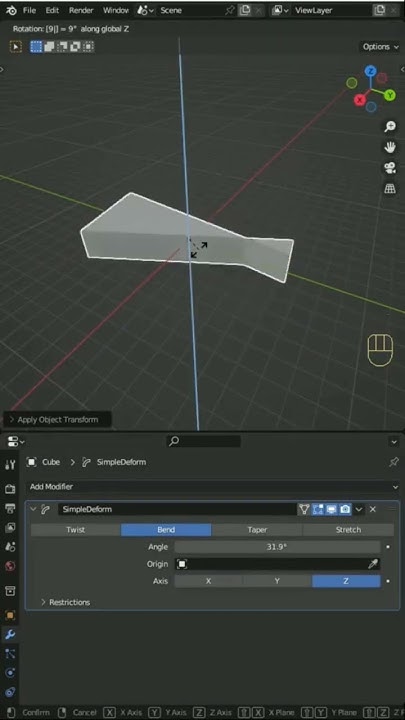Switch perspective/orthographic grid icon

pyautogui.click(x=390, y=189)
